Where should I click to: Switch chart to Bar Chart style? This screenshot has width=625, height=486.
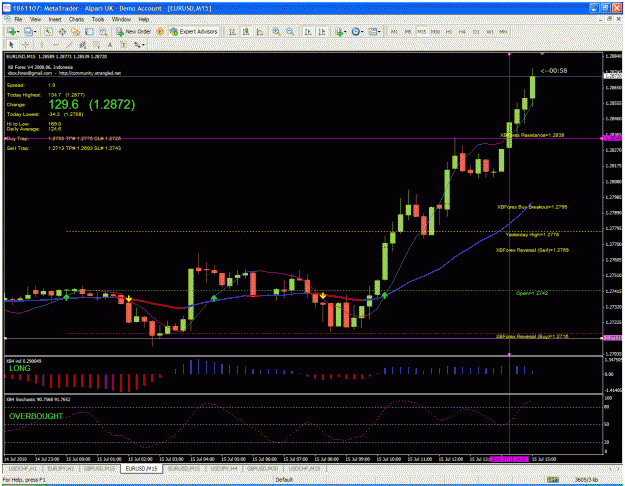232,31
